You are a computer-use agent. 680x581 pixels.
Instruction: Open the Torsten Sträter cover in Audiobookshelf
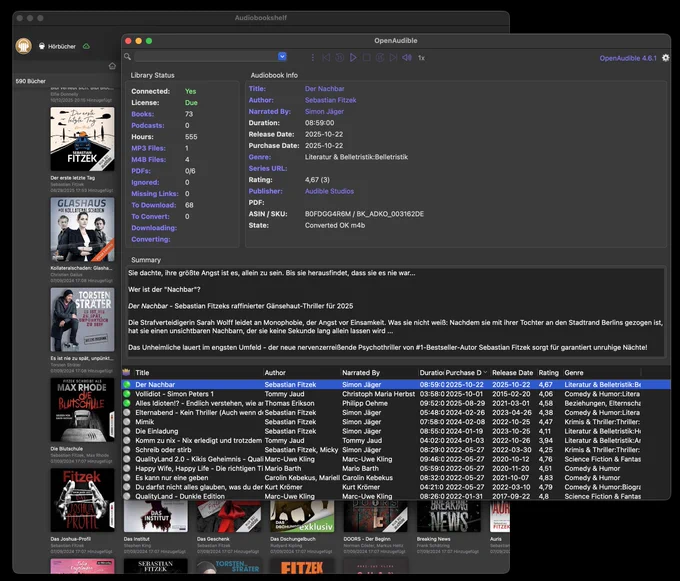pyautogui.click(x=82, y=320)
